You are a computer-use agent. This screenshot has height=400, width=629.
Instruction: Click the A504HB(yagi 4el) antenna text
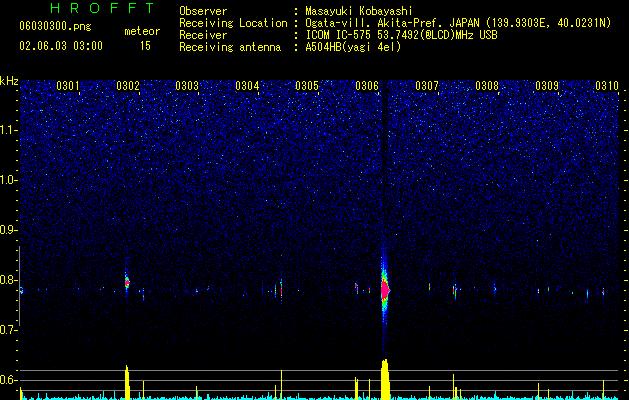coord(353,47)
